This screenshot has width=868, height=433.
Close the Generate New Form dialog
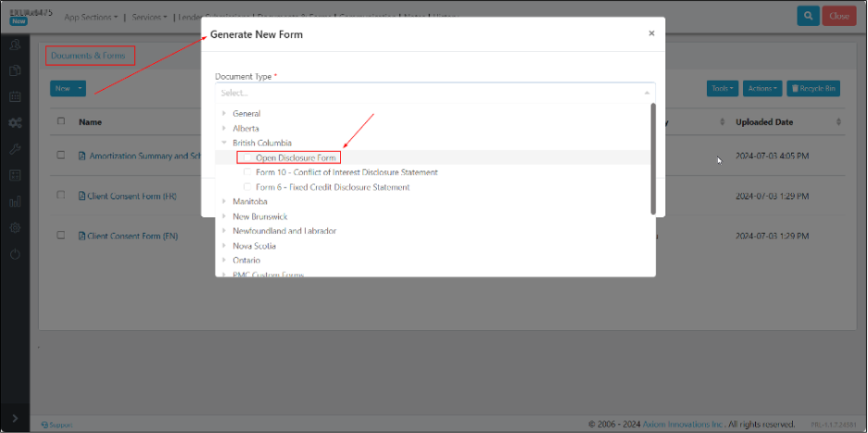pyautogui.click(x=651, y=33)
